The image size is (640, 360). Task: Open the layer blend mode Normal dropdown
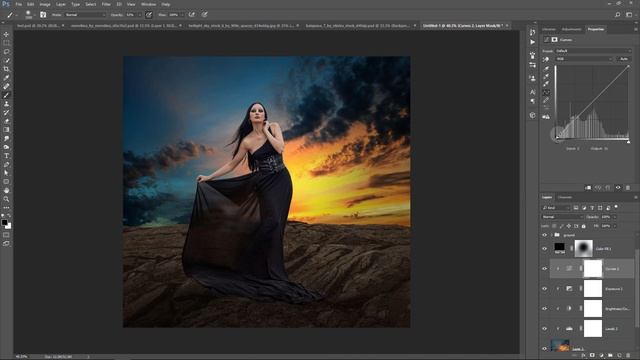(x=562, y=217)
